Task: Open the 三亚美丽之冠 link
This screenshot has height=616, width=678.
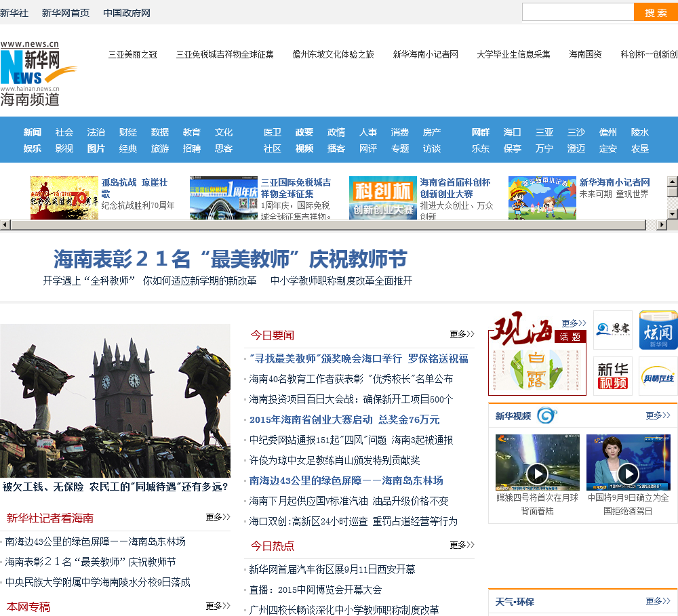Action: [x=133, y=54]
